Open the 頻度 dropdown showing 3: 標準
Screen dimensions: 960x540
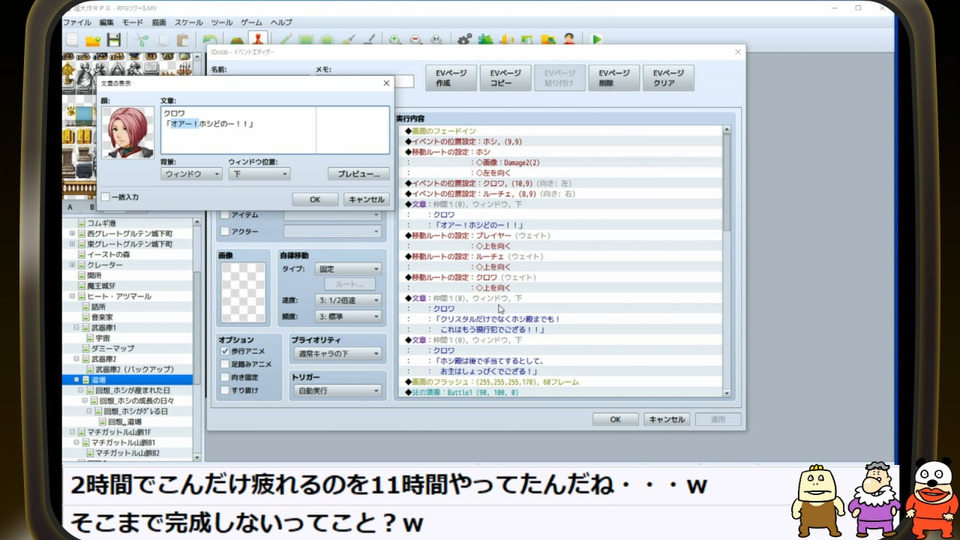coord(348,317)
